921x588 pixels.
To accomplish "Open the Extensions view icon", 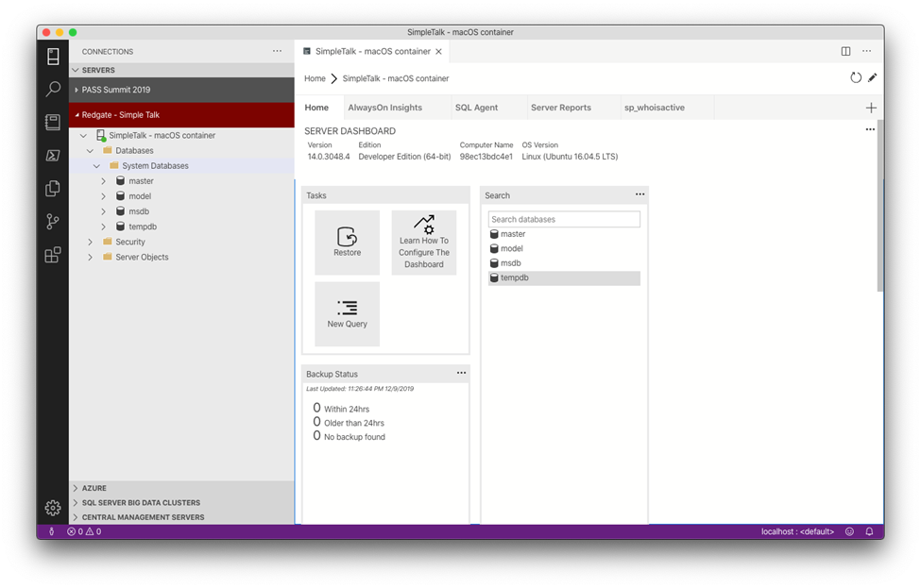I will pyautogui.click(x=53, y=255).
